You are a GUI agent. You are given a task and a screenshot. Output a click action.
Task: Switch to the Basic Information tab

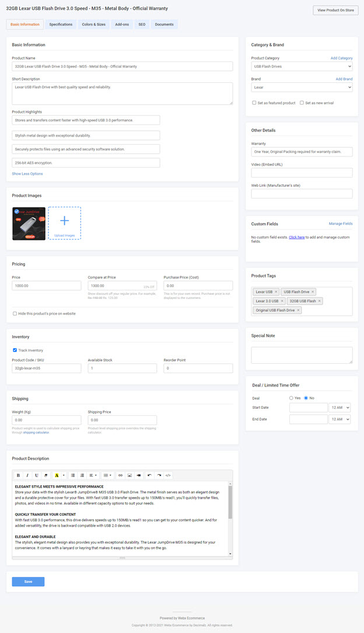click(25, 24)
